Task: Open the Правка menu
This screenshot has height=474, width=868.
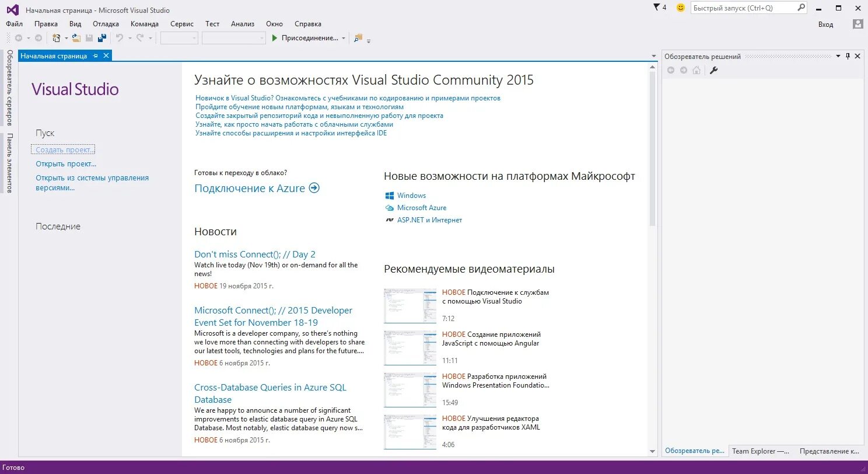Action: point(46,24)
